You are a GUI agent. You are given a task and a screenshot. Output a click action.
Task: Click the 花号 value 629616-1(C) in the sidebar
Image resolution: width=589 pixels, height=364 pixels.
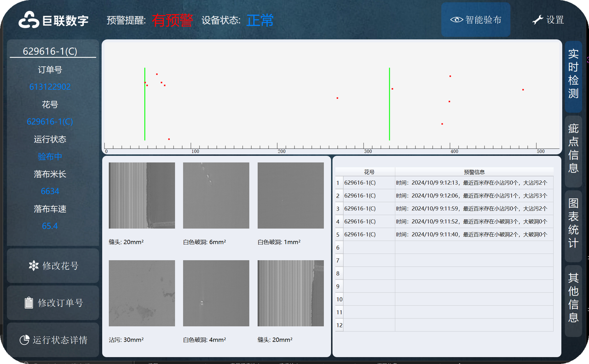(50, 121)
